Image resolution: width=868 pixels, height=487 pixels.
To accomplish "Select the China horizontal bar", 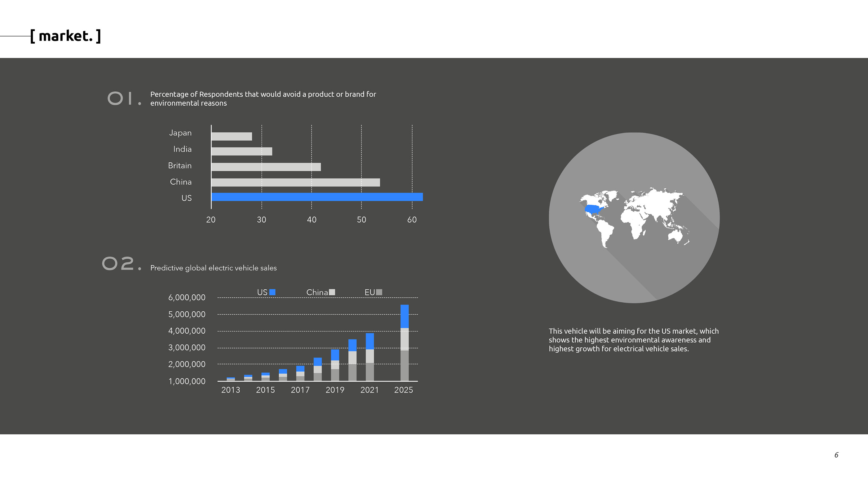I will point(295,182).
